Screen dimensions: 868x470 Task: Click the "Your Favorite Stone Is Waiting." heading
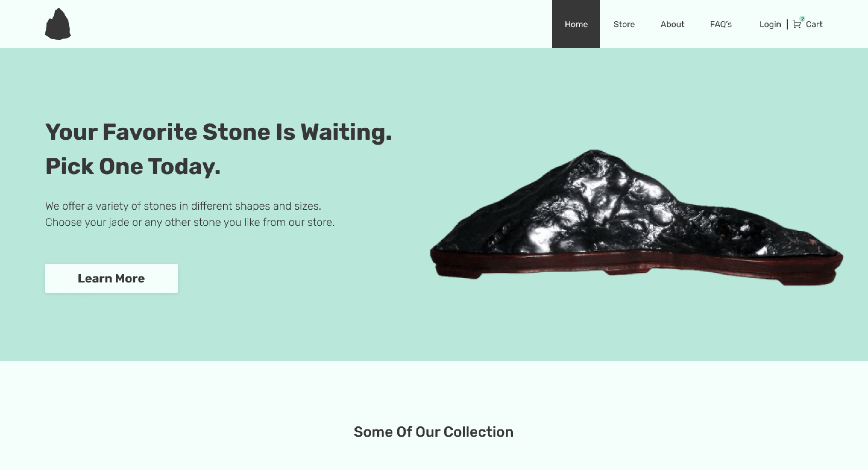coord(218,132)
